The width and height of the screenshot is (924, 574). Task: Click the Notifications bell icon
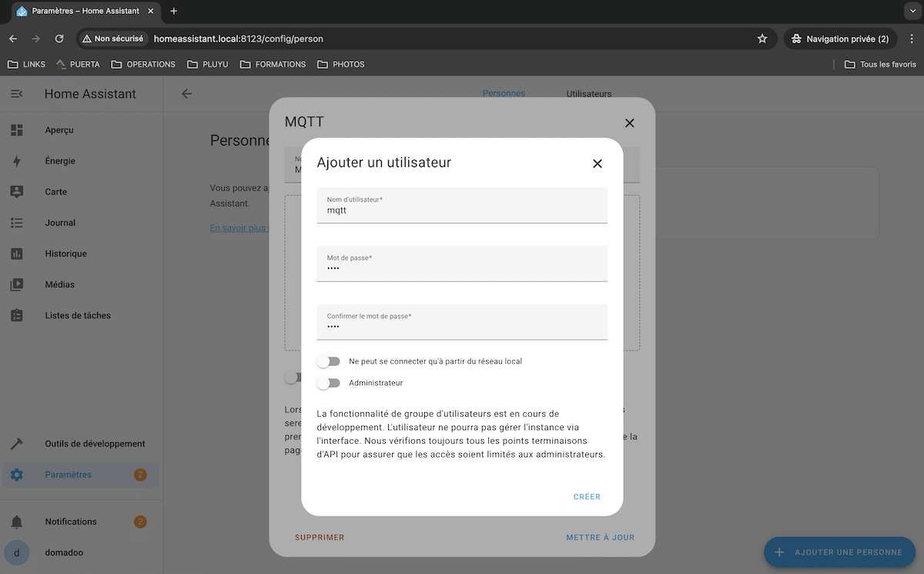[x=17, y=522]
